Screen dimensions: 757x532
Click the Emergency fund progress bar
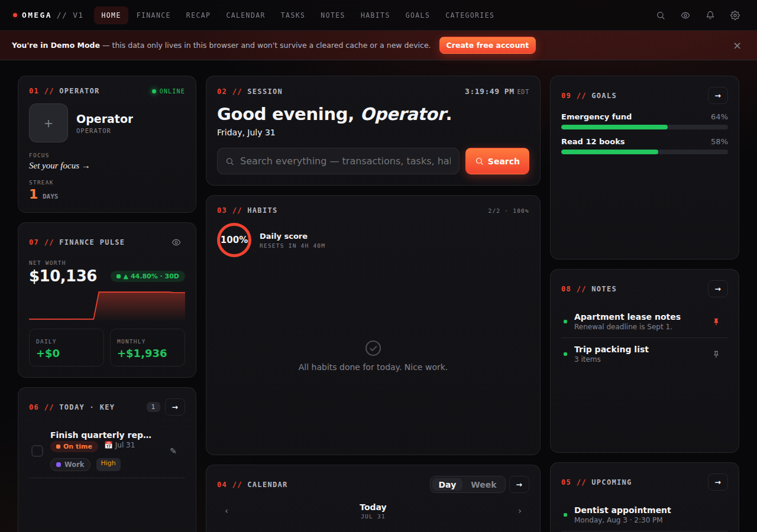[645, 127]
